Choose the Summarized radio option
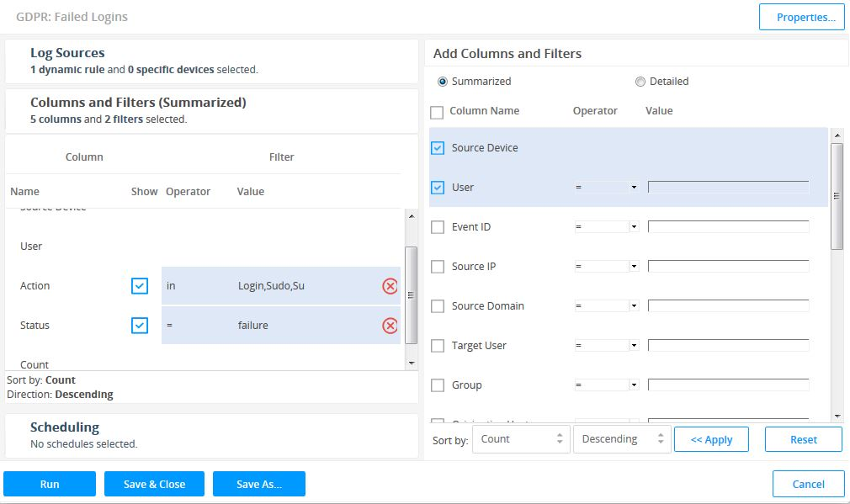Image resolution: width=850 pixels, height=504 pixels. click(443, 82)
